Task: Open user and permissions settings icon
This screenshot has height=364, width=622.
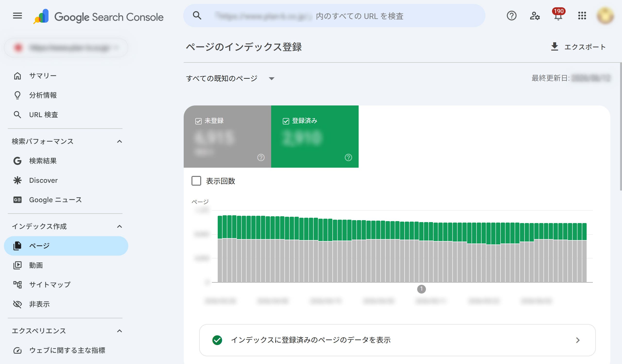Action: [x=535, y=16]
